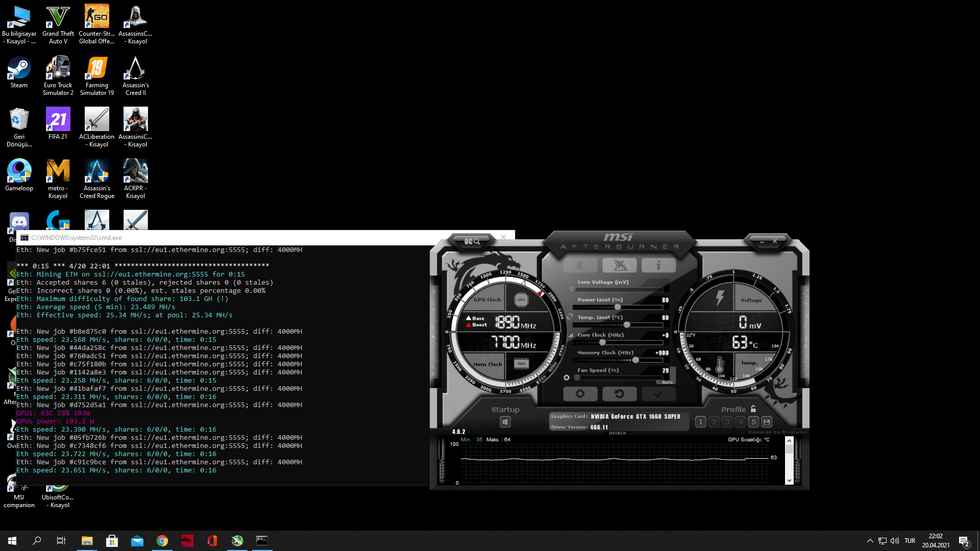Viewport: 980px width, 551px height.
Task: Open Microsoft Store from taskbar
Action: [x=112, y=541]
